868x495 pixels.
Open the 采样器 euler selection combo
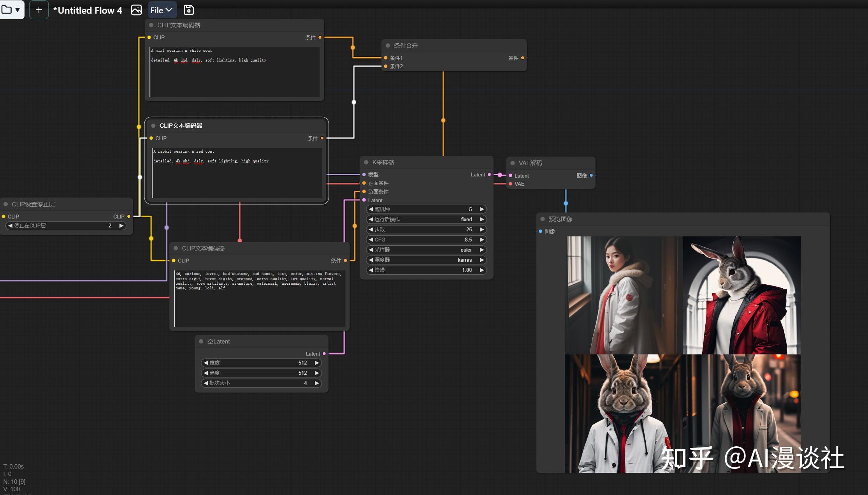pos(426,250)
